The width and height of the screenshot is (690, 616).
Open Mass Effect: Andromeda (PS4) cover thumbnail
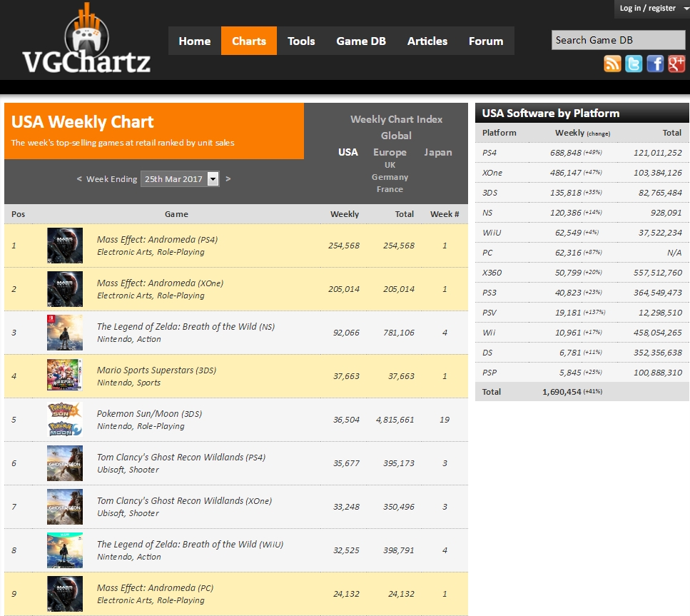point(65,246)
